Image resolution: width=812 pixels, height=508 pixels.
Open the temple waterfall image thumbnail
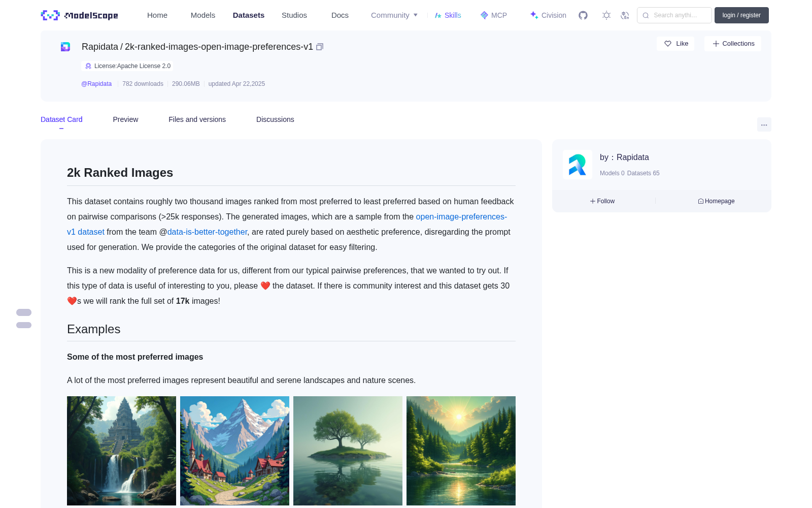pos(121,451)
